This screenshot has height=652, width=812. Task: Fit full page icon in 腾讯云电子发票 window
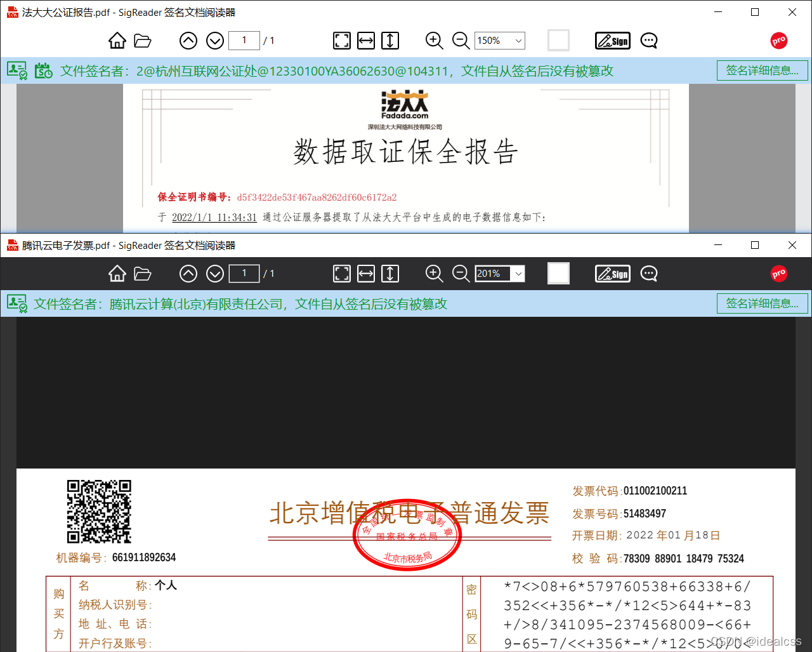click(342, 274)
